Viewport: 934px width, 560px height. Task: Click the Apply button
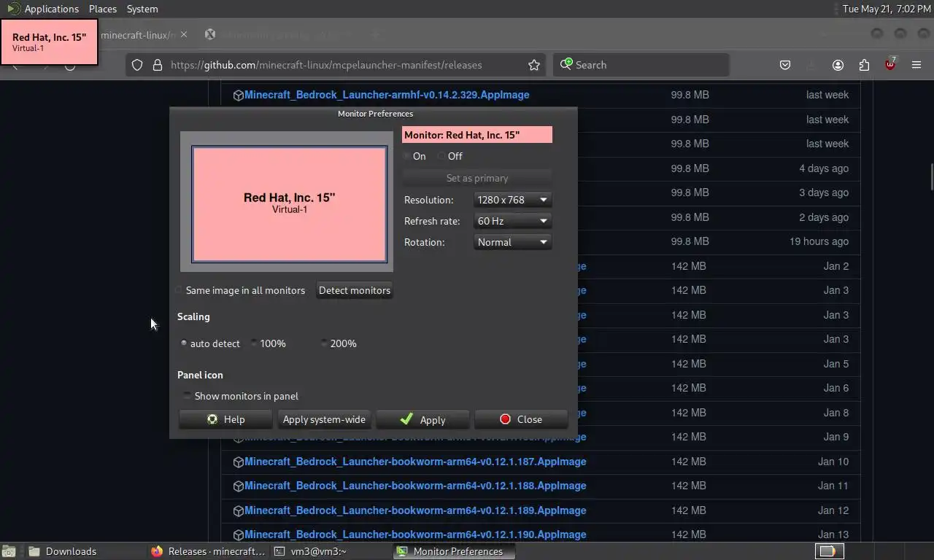[x=422, y=419]
